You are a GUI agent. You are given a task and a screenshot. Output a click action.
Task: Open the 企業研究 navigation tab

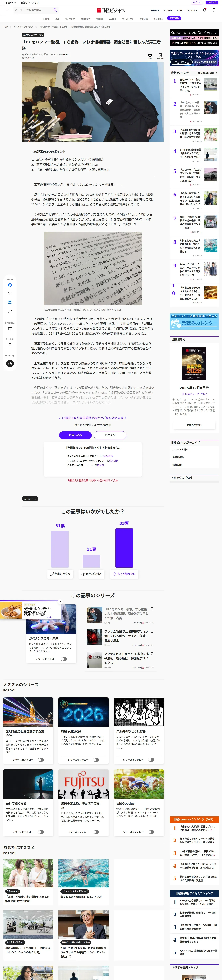tap(144, 19)
